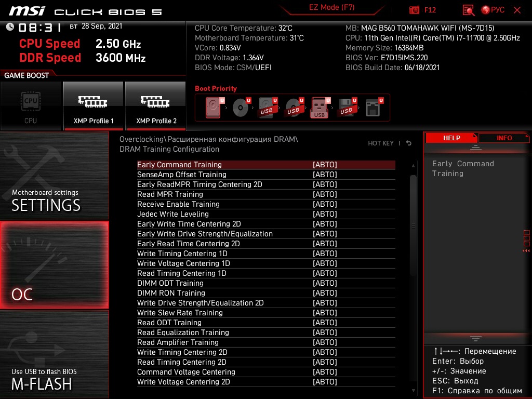
Task: Select the Read ODT Training row
Action: (266, 322)
